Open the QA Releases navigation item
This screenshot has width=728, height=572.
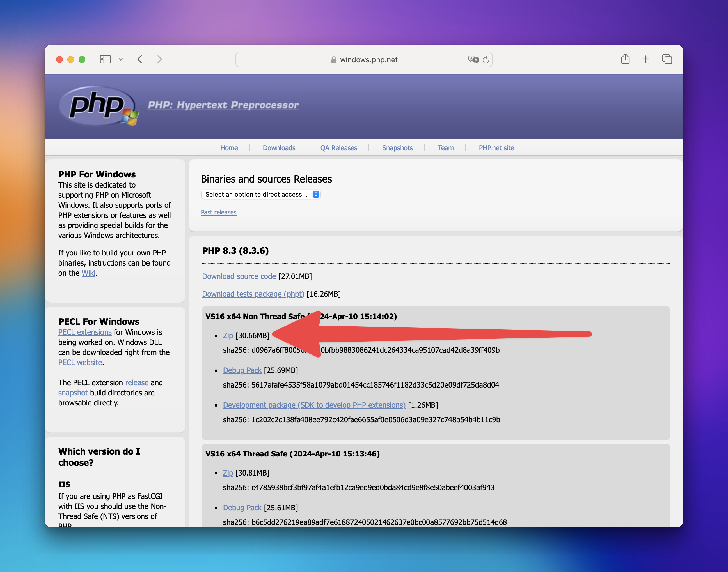point(338,148)
